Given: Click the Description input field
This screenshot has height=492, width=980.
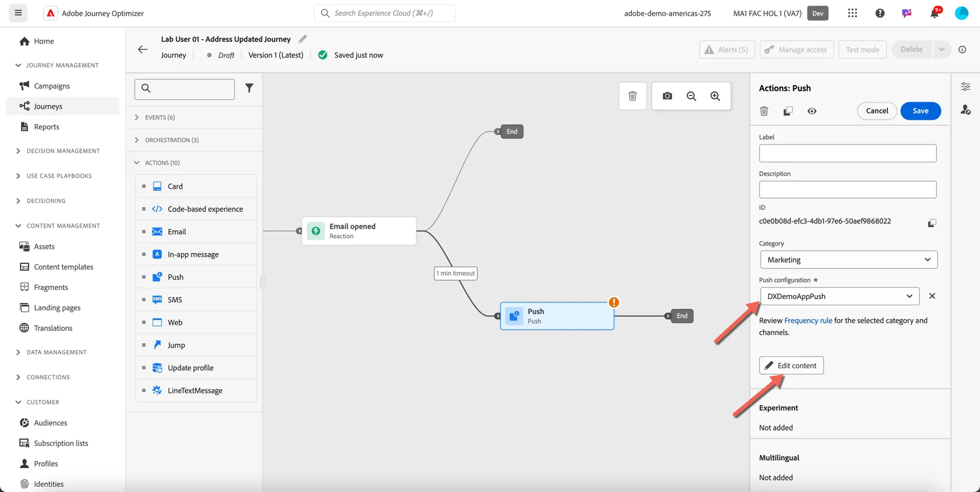Looking at the screenshot, I should 847,190.
